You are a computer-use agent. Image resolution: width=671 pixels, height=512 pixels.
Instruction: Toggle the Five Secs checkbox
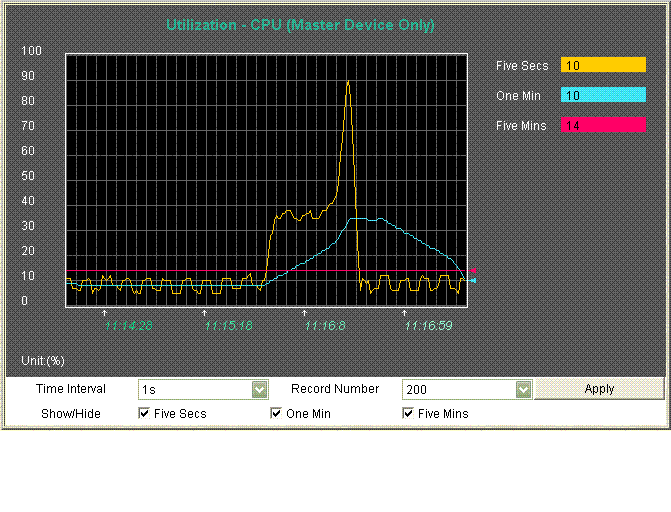click(145, 413)
